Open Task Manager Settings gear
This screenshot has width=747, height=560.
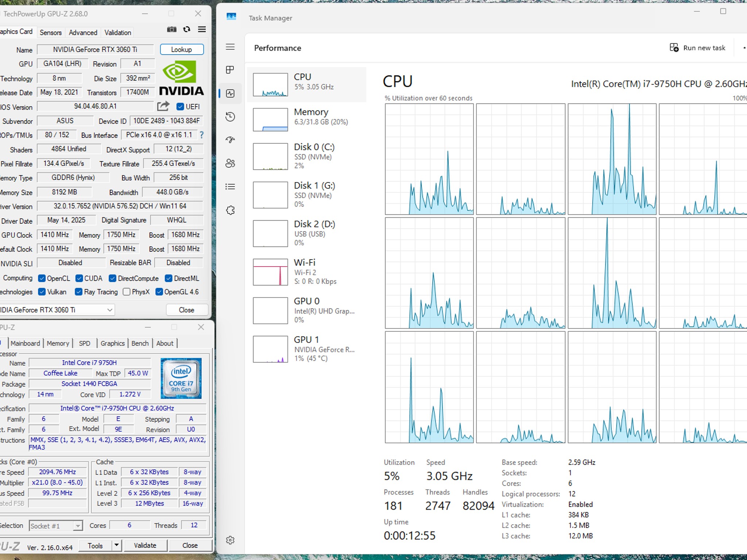click(230, 540)
